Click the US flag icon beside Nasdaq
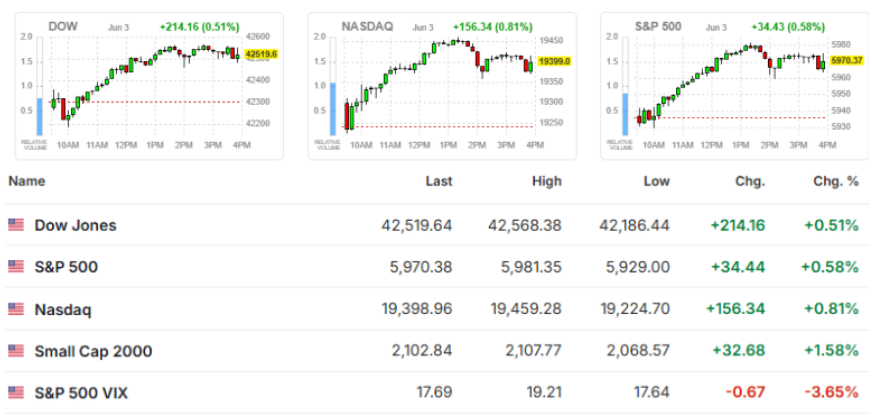 coord(16,309)
